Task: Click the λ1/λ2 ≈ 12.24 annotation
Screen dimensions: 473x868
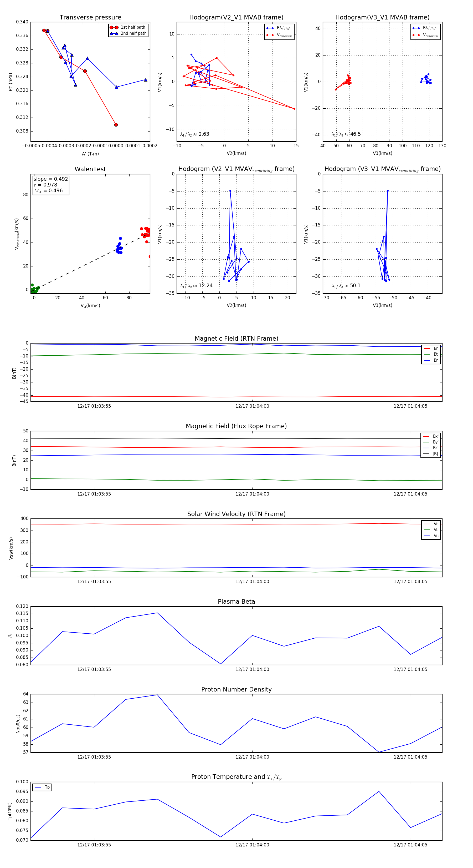Action: point(196,286)
